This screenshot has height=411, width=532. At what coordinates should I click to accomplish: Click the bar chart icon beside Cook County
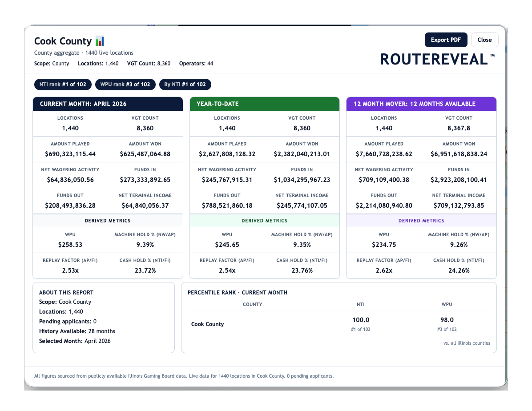point(100,41)
